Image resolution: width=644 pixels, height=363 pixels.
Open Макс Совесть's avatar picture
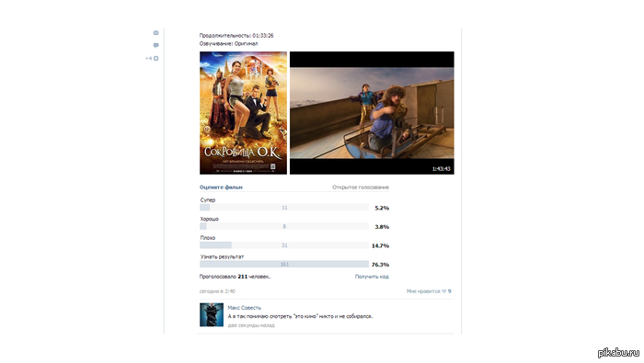[x=212, y=314]
